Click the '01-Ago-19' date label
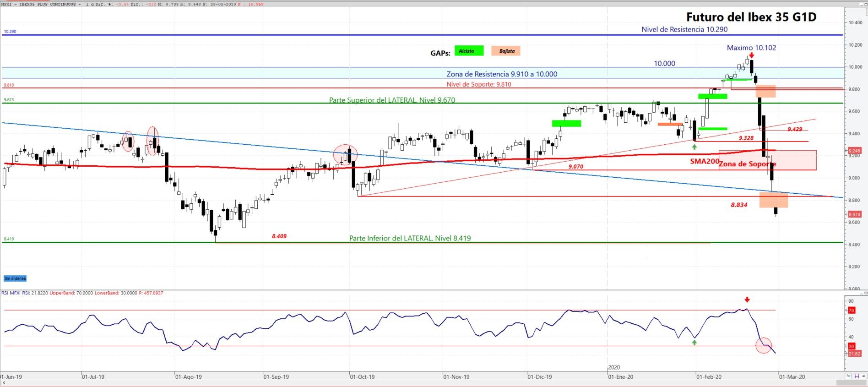Viewport: 868px width, 387px height. 188,377
